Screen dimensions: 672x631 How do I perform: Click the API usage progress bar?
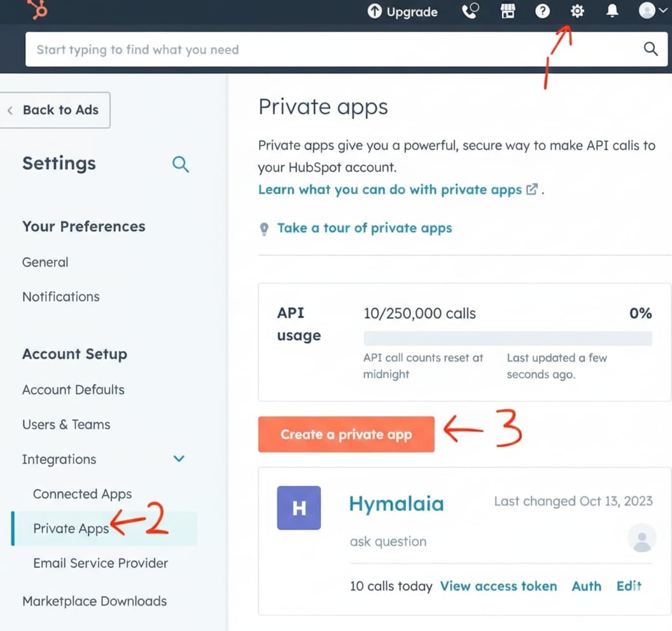507,338
